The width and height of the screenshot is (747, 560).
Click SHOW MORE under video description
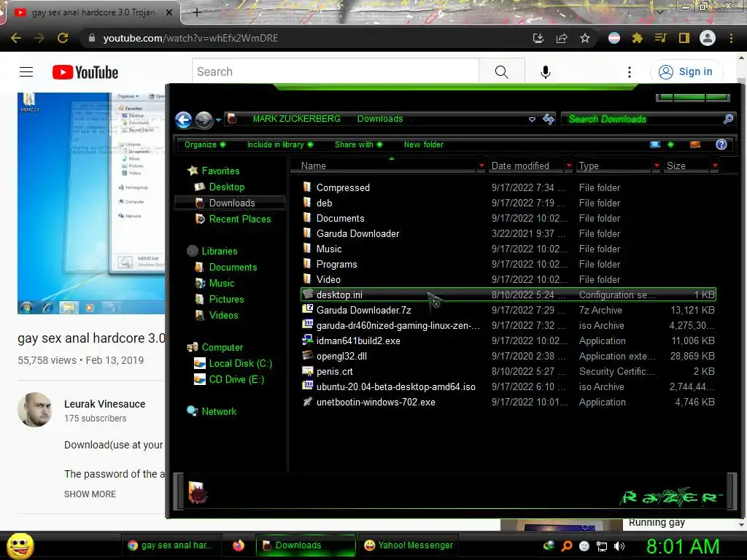90,494
